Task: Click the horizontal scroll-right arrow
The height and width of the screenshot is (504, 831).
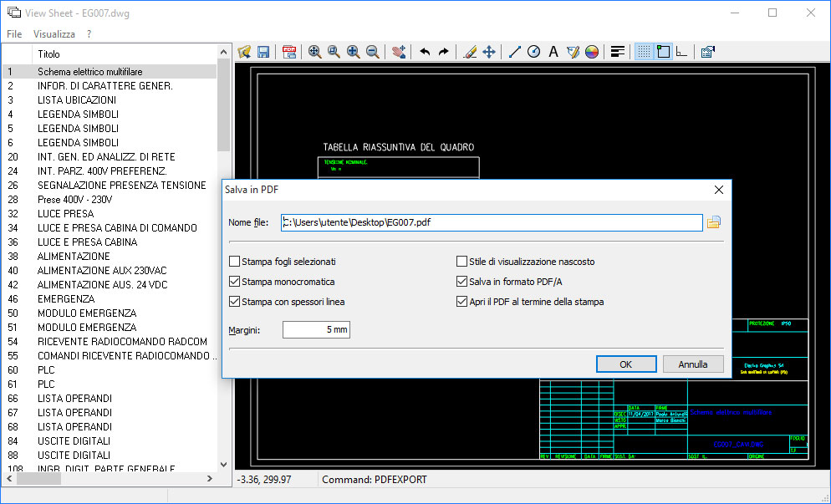Action: [x=210, y=479]
